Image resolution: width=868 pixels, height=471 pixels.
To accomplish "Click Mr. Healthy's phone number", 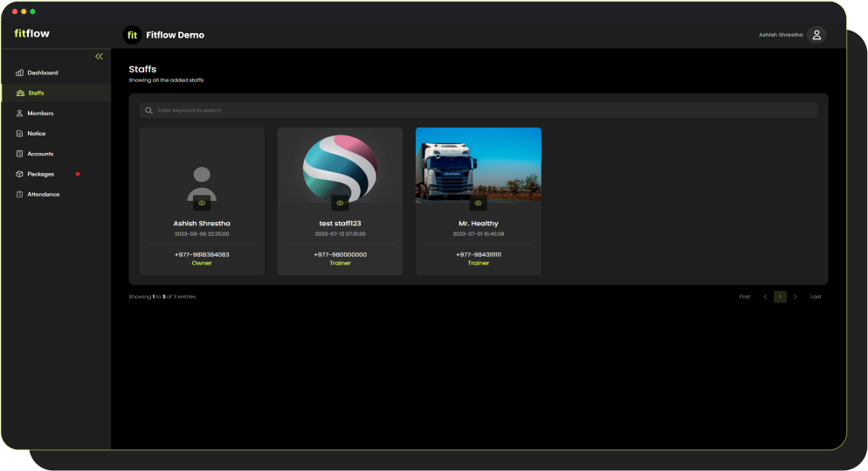I will pyautogui.click(x=479, y=254).
